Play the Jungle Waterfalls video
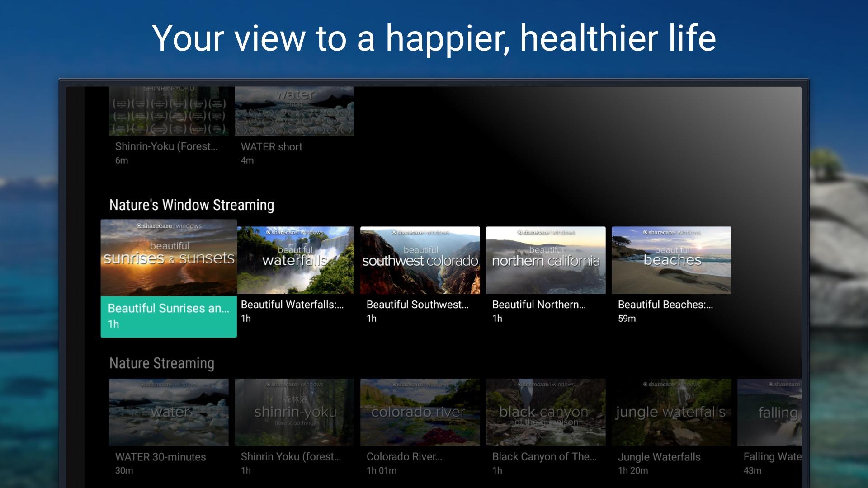This screenshot has height=488, width=868. coord(671,412)
